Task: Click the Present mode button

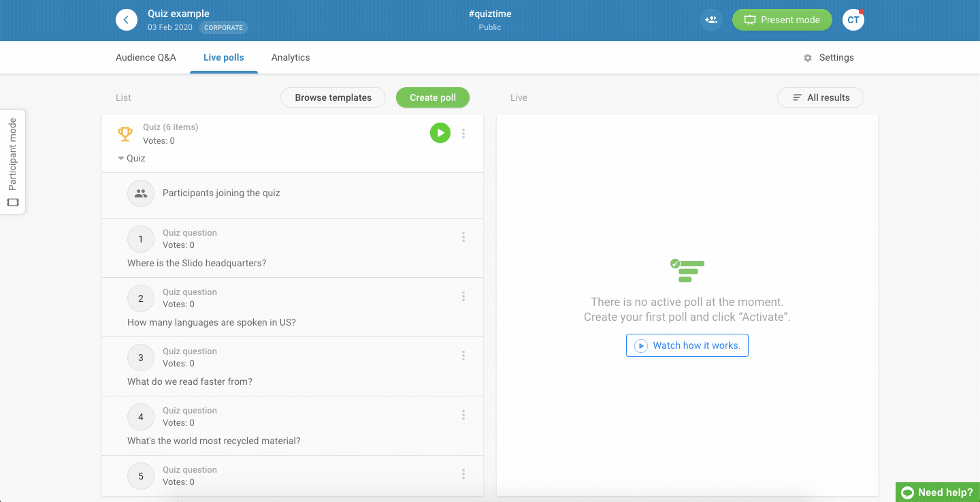Action: pyautogui.click(x=782, y=20)
